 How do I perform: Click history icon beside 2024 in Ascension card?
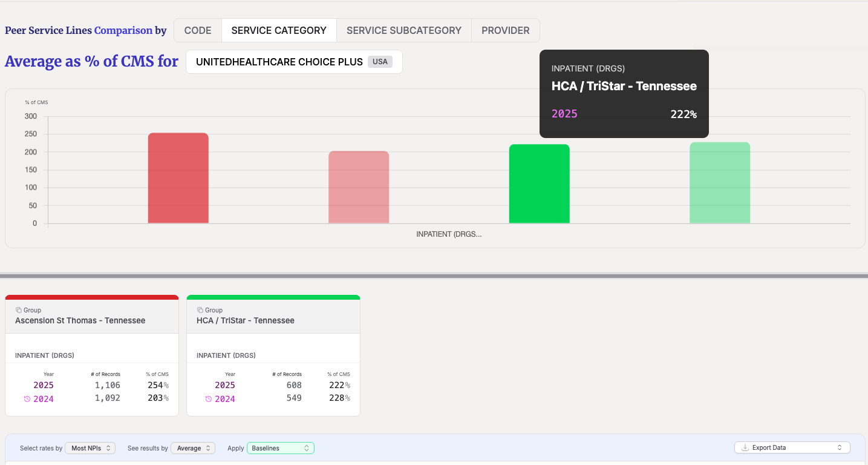27,399
